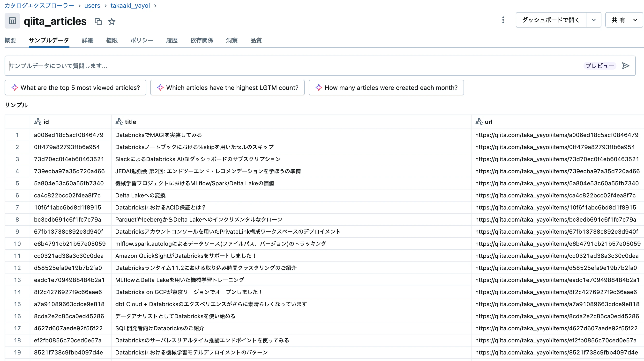Screen dimensions: 644x361
Task: Click the プレビュー badge
Action: (x=600, y=66)
